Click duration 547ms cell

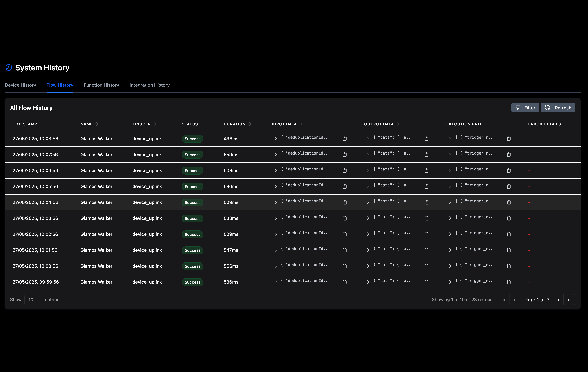231,250
